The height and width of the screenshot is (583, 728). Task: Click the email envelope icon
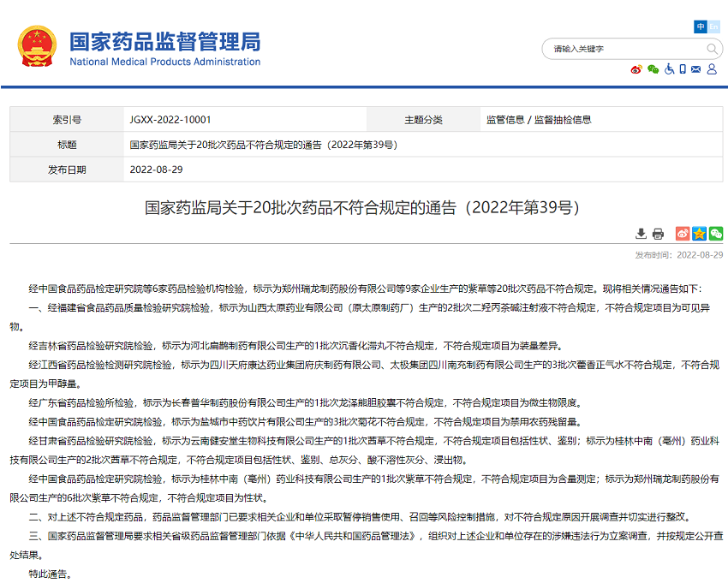(695, 69)
